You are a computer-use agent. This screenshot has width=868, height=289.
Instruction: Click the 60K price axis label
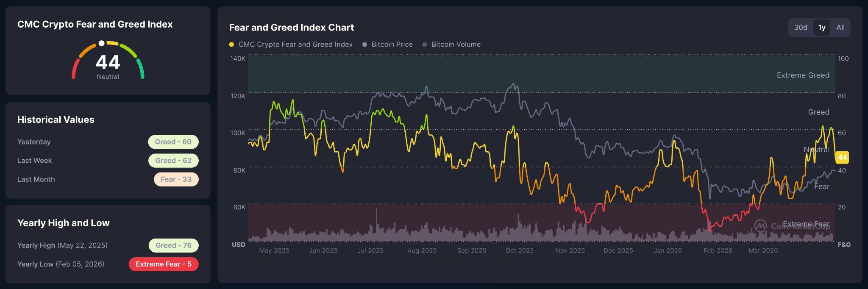239,207
